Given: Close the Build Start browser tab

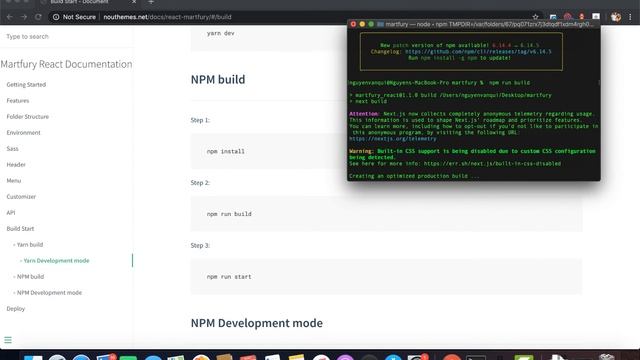Looking at the screenshot, I should click(x=134, y=2).
